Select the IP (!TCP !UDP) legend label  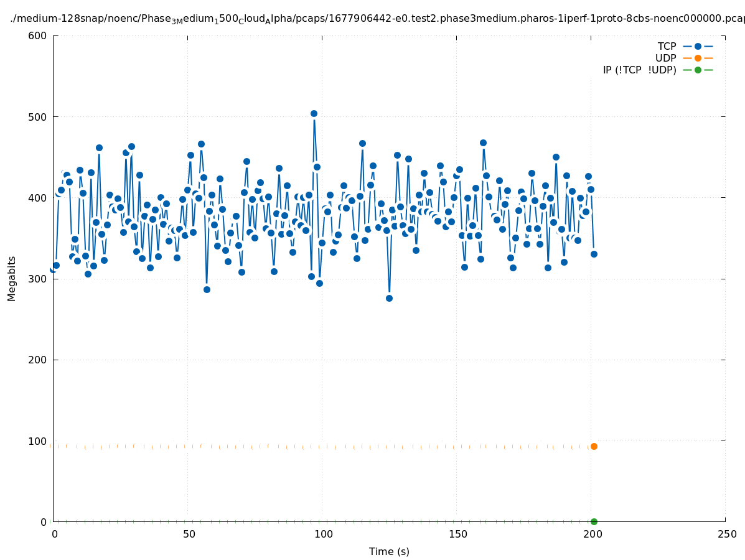[639, 70]
